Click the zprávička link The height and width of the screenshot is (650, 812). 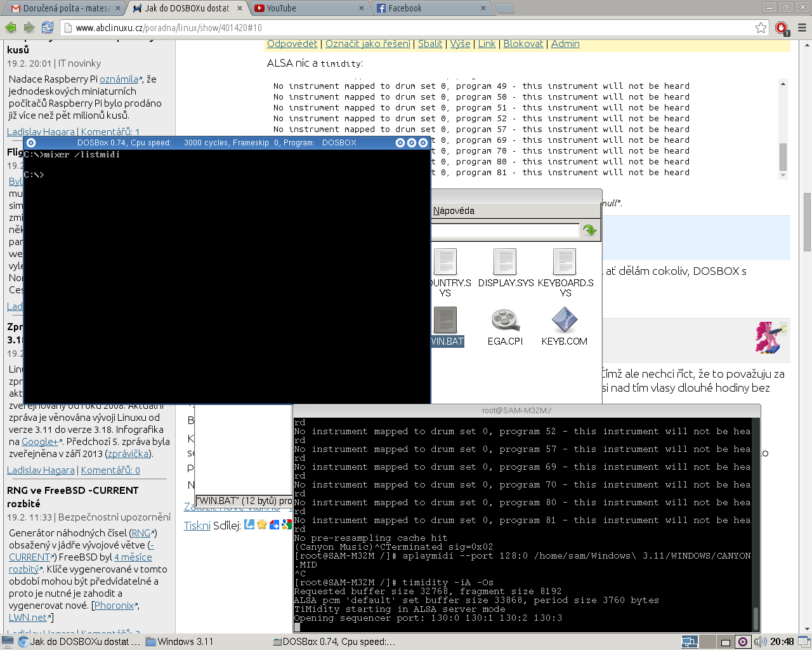click(128, 454)
